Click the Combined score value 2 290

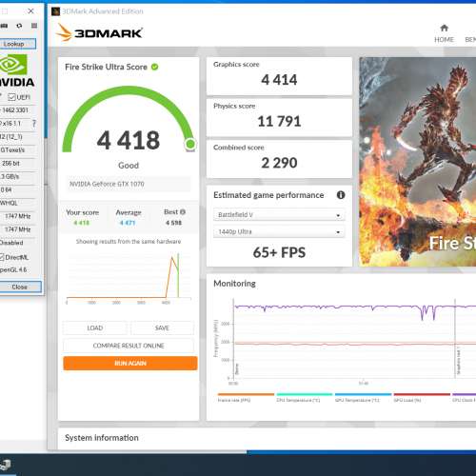(x=279, y=163)
